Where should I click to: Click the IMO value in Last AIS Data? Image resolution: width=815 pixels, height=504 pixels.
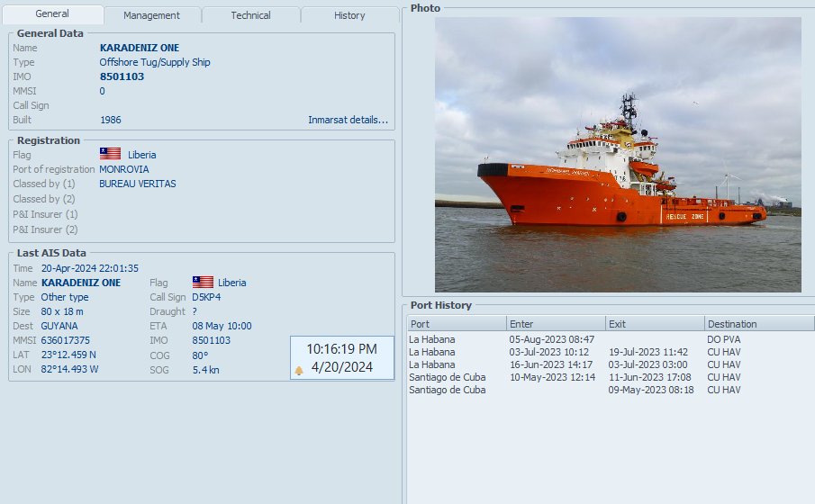[211, 341]
